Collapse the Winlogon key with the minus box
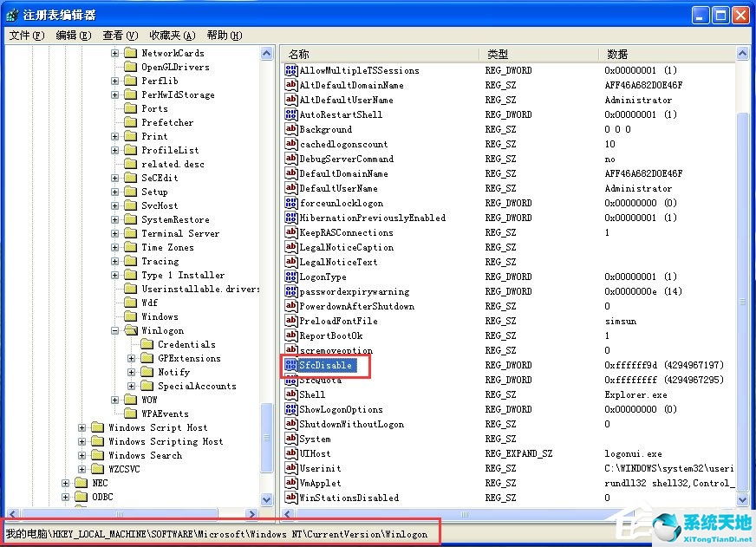 (115, 330)
